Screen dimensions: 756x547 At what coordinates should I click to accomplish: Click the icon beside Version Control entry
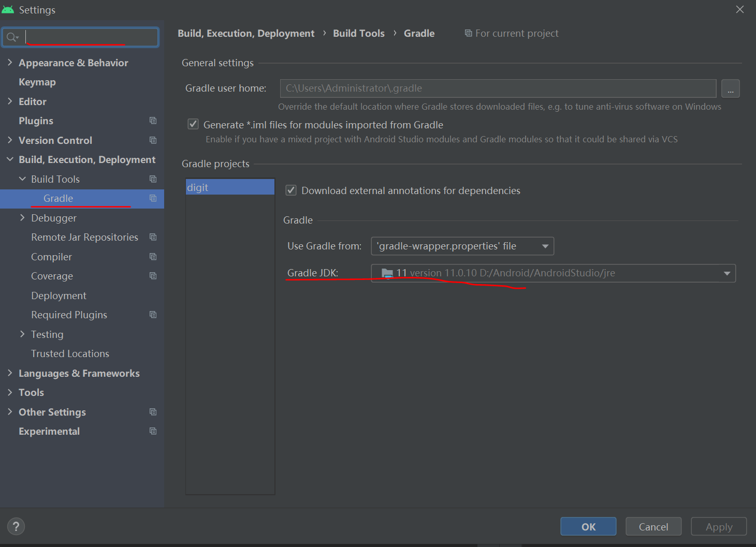[x=153, y=140]
